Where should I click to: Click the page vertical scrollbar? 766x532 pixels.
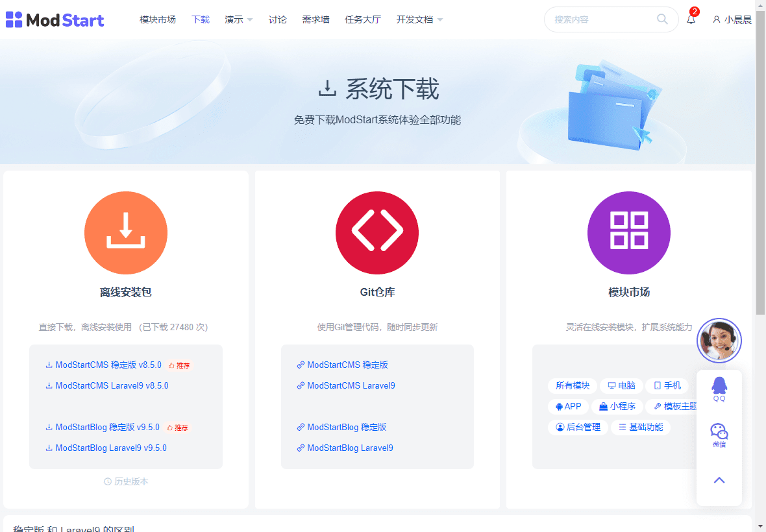pos(761,156)
